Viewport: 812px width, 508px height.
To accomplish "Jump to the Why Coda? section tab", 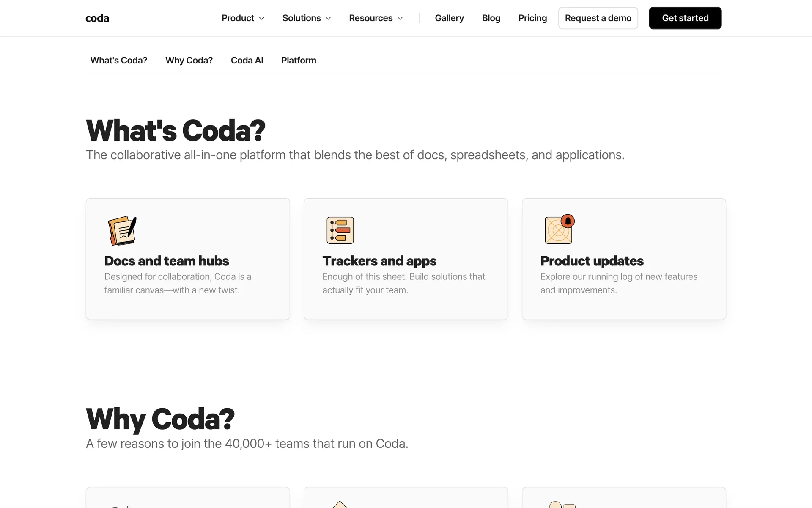I will point(189,61).
